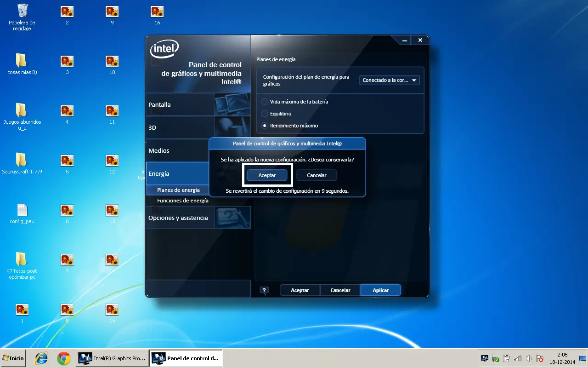The image size is (588, 368).
Task: Open the Conectado a la cor... dropdown
Action: 389,80
